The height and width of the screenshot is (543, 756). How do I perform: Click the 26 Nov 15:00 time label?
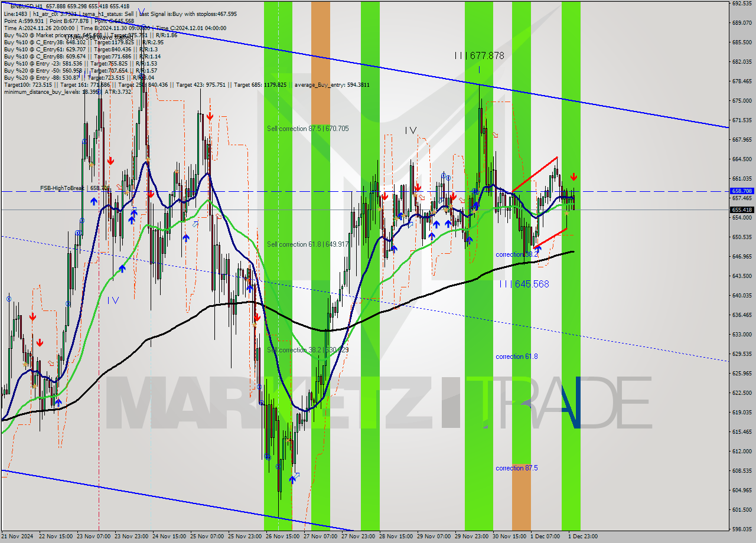pyautogui.click(x=282, y=537)
